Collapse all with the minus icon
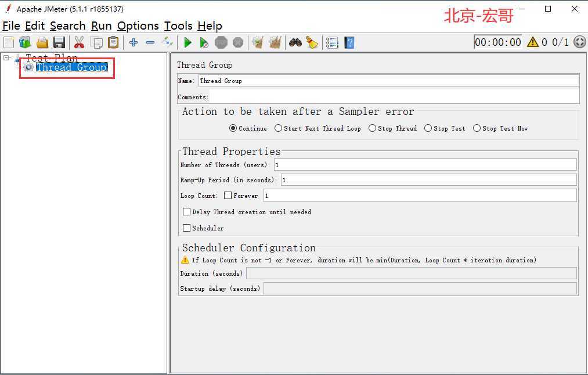Screen dimensions: 588x375 [150, 42]
